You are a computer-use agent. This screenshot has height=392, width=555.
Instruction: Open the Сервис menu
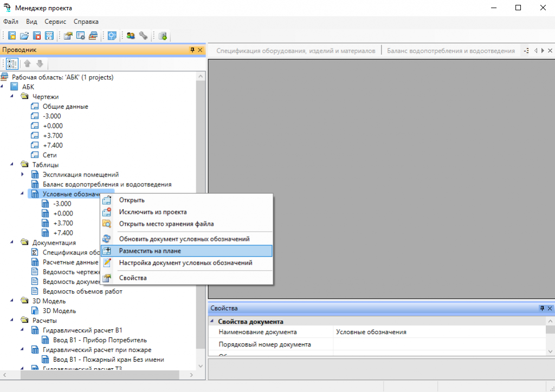[55, 22]
